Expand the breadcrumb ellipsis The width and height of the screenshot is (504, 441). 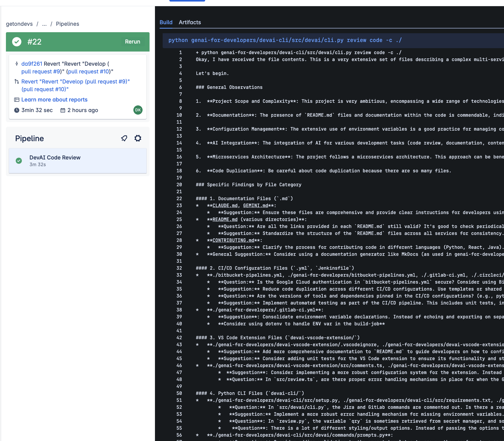(x=44, y=24)
